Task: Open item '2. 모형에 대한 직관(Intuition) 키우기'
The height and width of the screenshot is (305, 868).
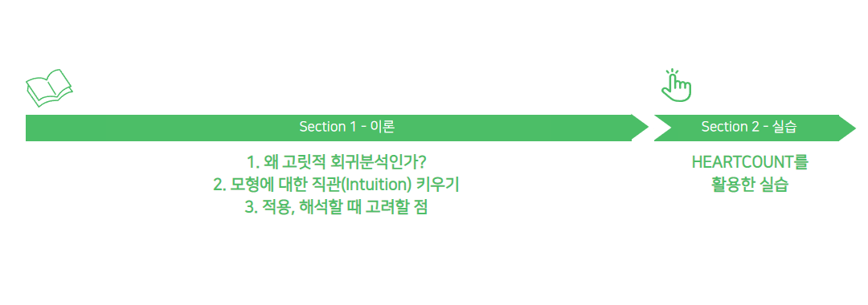Action: 337,185
